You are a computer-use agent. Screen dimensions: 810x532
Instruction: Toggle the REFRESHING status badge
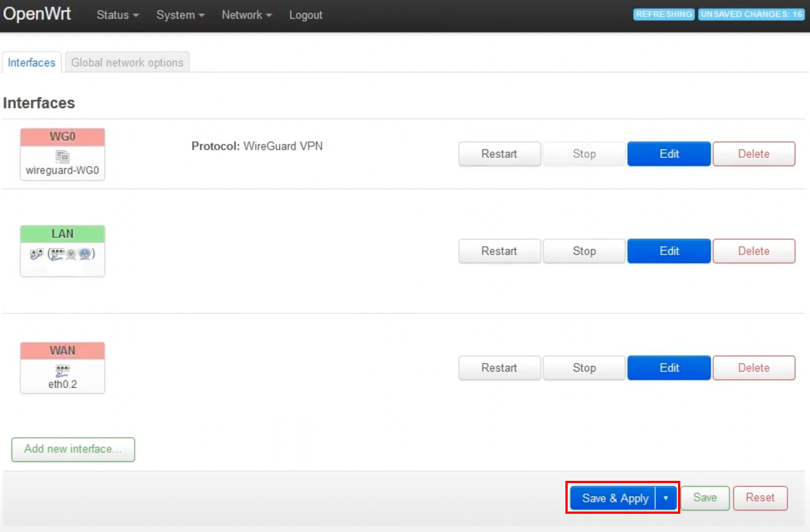(x=663, y=14)
